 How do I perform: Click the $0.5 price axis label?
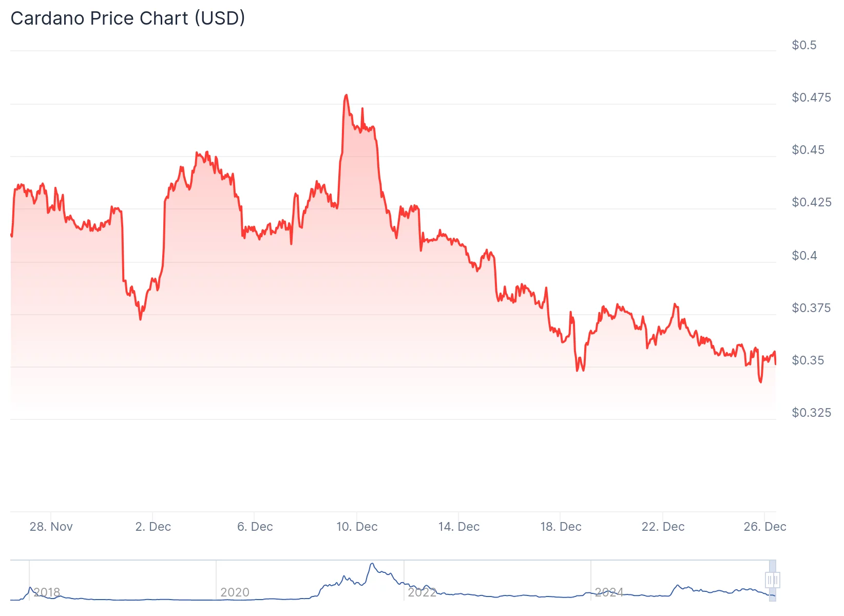coord(804,45)
